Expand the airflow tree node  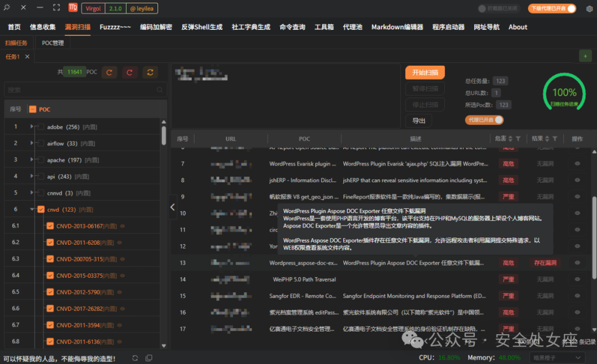tap(32, 143)
